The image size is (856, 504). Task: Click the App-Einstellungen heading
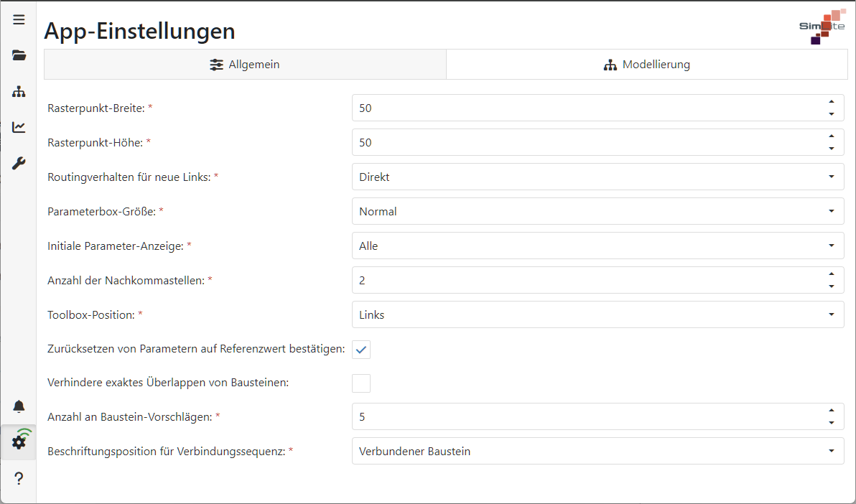coord(140,31)
